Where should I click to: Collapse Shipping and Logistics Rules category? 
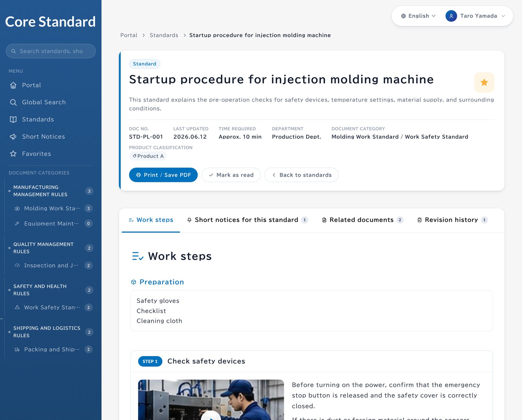50,332
